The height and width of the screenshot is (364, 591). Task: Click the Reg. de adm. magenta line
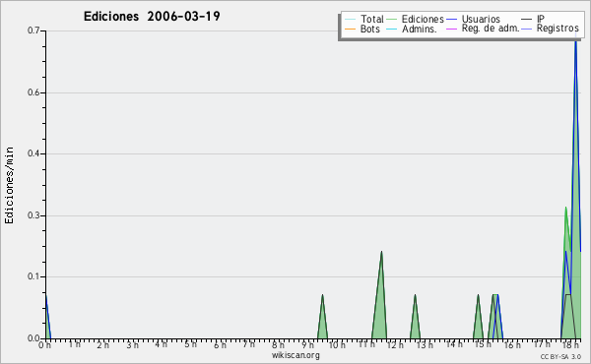pos(451,29)
